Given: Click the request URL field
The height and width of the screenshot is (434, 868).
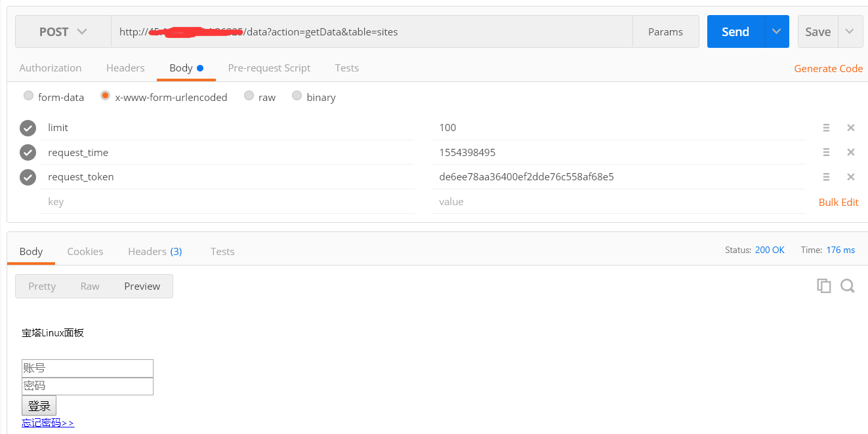Looking at the screenshot, I should coord(372,31).
